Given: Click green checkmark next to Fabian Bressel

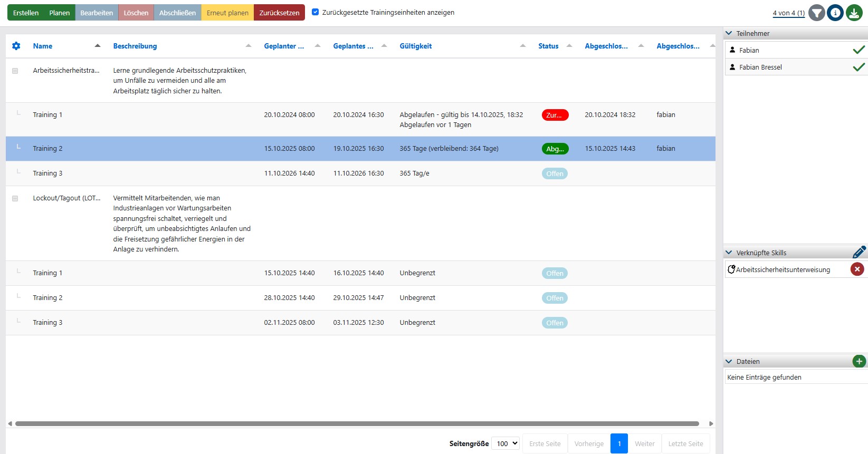Looking at the screenshot, I should (x=859, y=67).
